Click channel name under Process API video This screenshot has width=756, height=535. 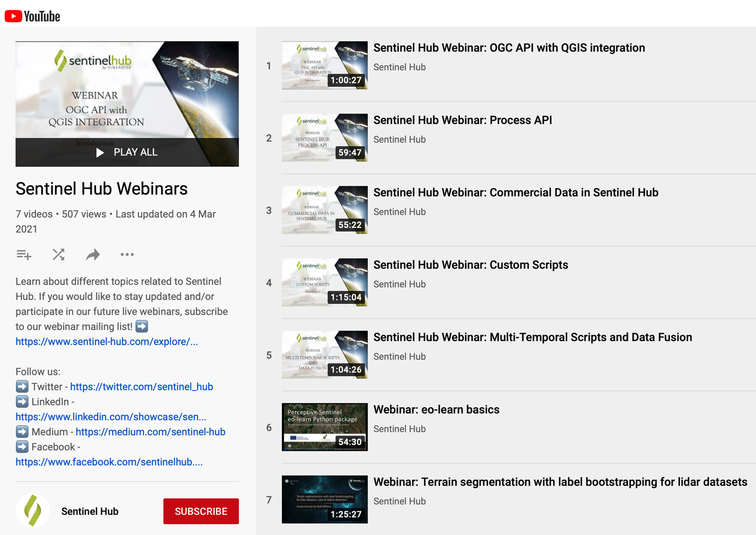coord(399,139)
